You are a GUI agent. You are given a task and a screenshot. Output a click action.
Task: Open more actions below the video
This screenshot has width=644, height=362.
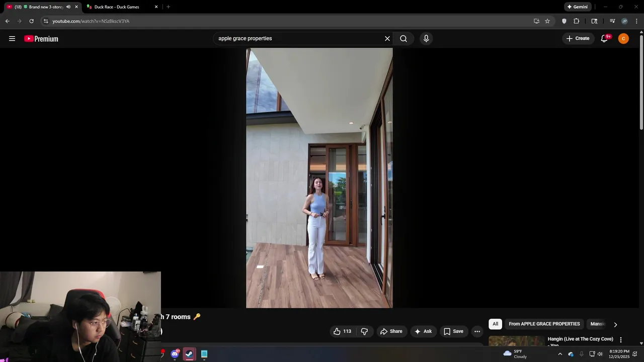(477, 331)
